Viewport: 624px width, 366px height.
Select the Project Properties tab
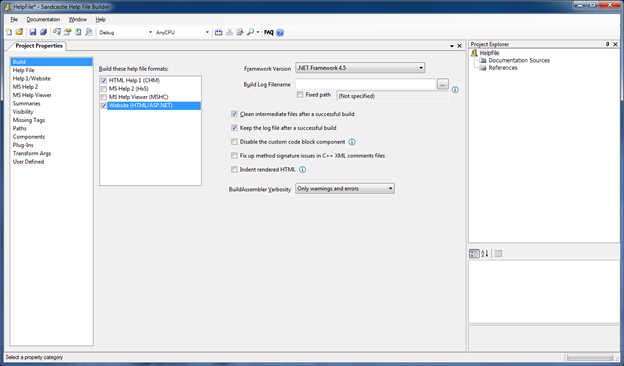(39, 46)
